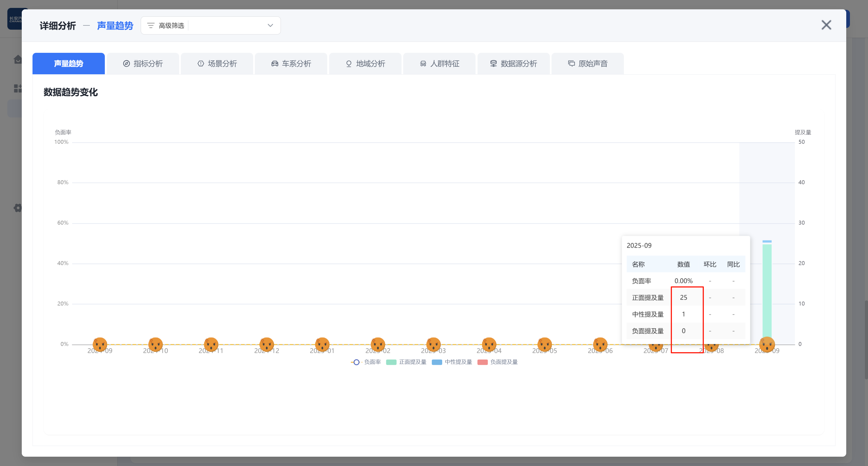This screenshot has height=466, width=868.
Task: Click the chat icon on 原始声音 tab
Action: (572, 64)
